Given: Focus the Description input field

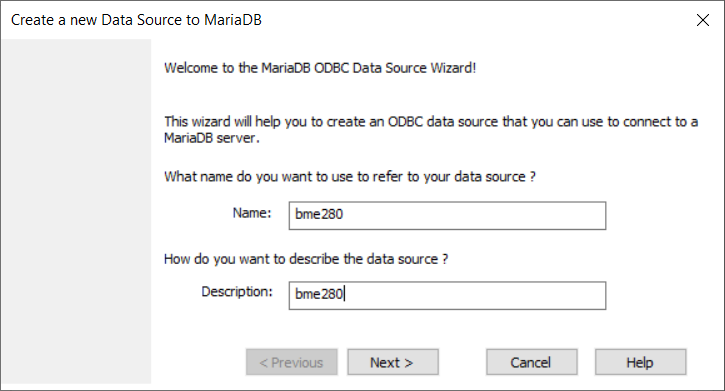Looking at the screenshot, I should 447,295.
